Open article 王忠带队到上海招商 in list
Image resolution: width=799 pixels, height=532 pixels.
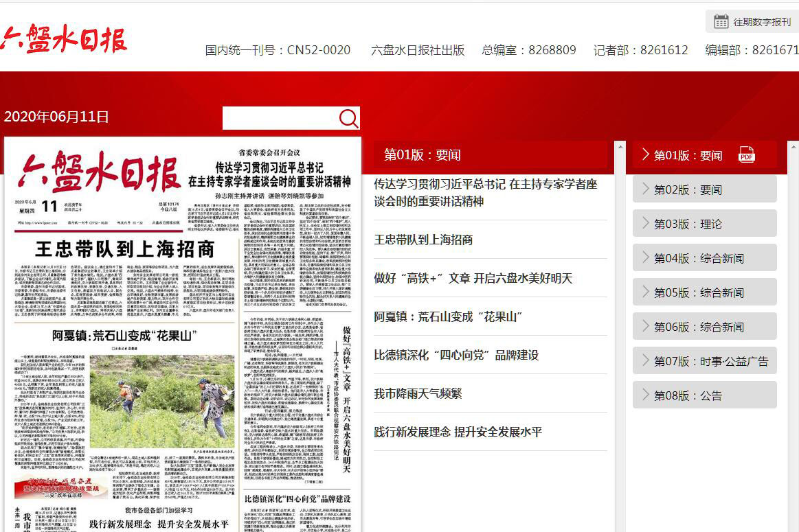(x=423, y=240)
